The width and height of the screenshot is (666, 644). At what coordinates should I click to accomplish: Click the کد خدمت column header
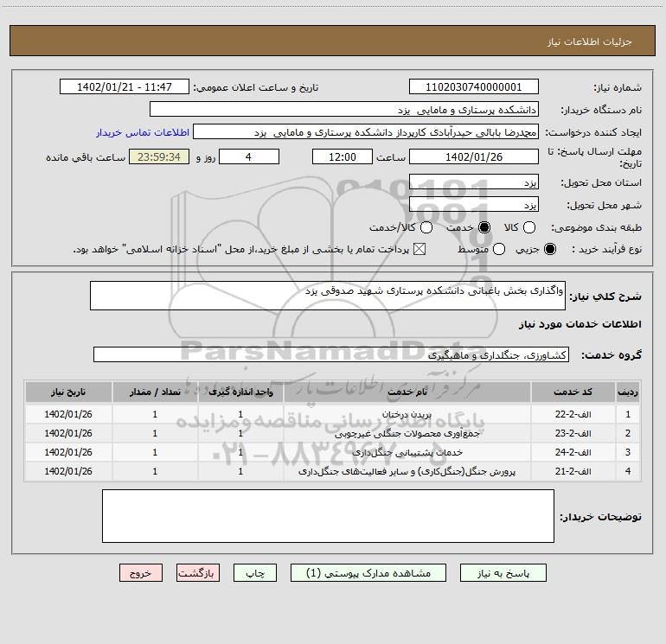(573, 392)
